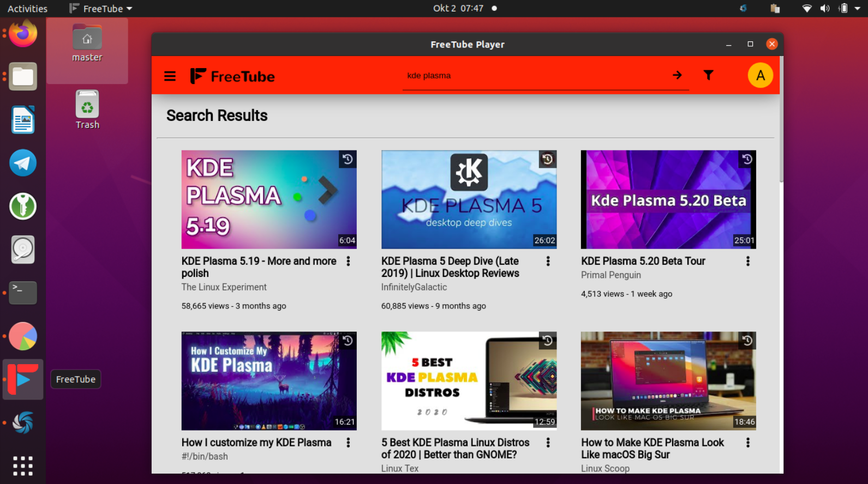The image size is (868, 484).
Task: Open the pie chart dock application
Action: [23, 336]
